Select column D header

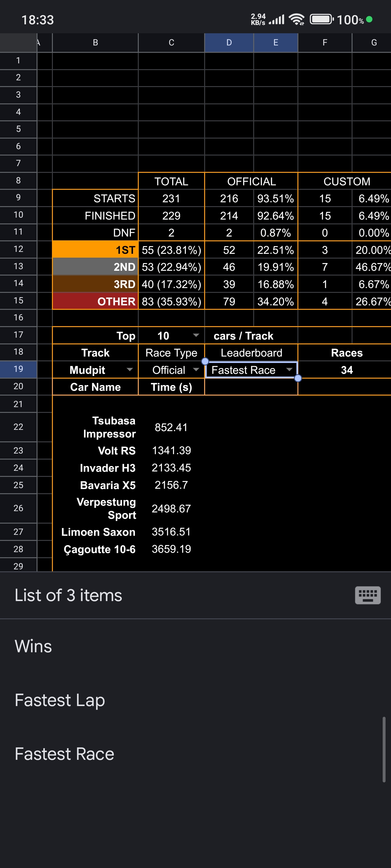pos(229,43)
